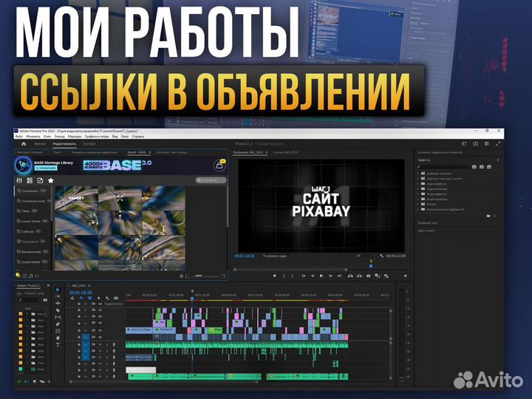Switch to the 'Импорт' workspace tab
The width and height of the screenshot is (532, 399).
[40, 144]
